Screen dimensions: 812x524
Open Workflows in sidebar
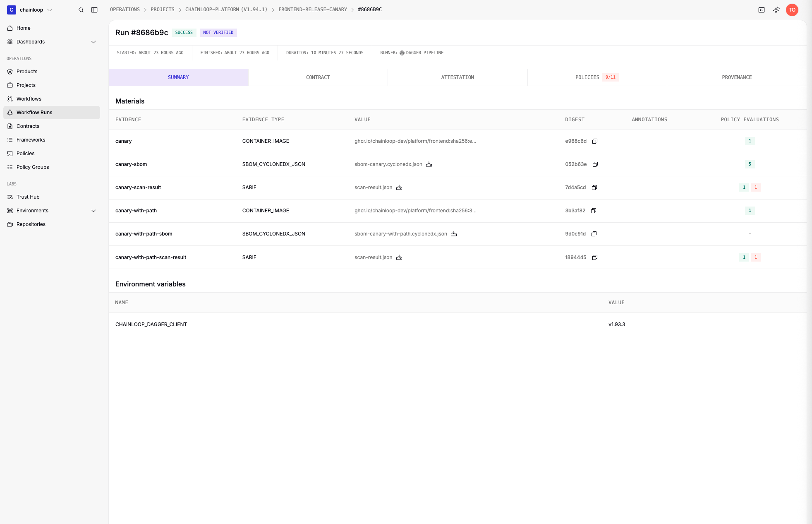52,99
